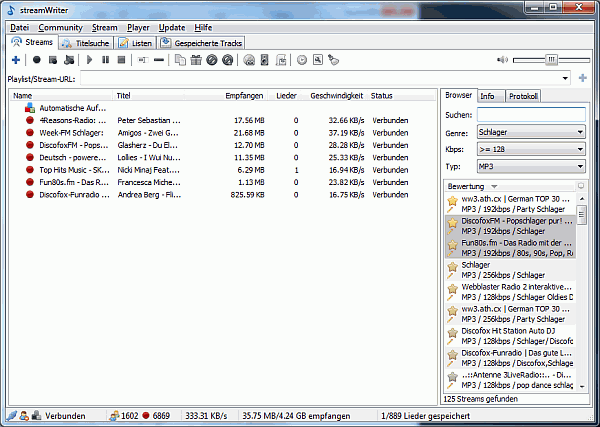Sort by the Status column header
Viewport: 600px width, 427px height.
[401, 96]
